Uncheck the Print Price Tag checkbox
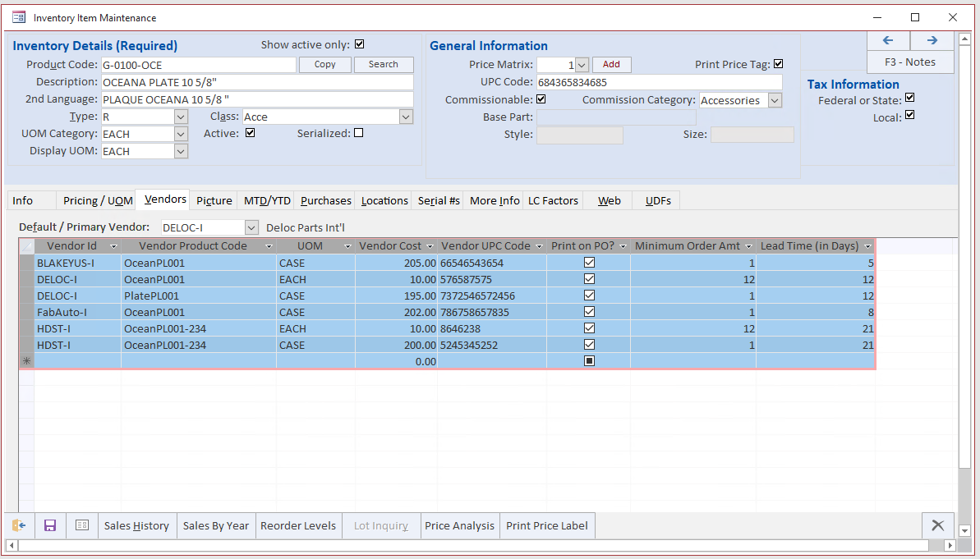The height and width of the screenshot is (559, 980). 778,64
